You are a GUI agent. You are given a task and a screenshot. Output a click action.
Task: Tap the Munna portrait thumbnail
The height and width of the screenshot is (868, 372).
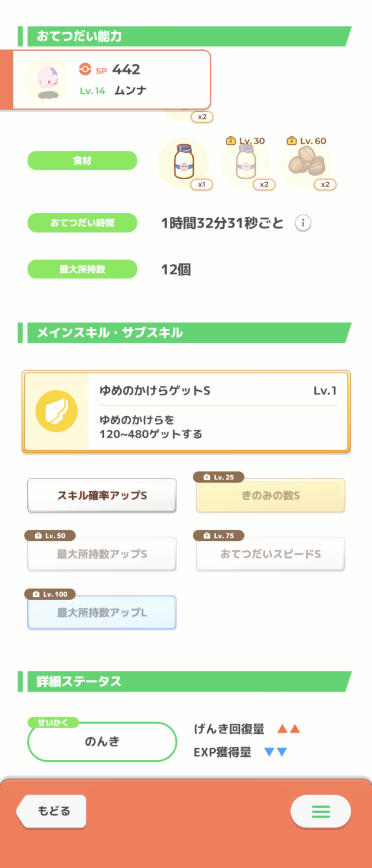click(x=46, y=79)
